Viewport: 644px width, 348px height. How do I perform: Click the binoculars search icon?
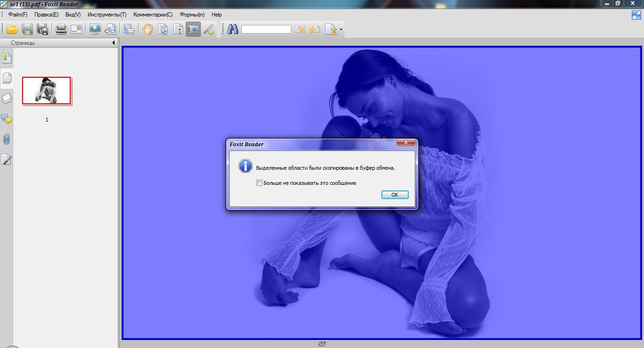pos(232,29)
